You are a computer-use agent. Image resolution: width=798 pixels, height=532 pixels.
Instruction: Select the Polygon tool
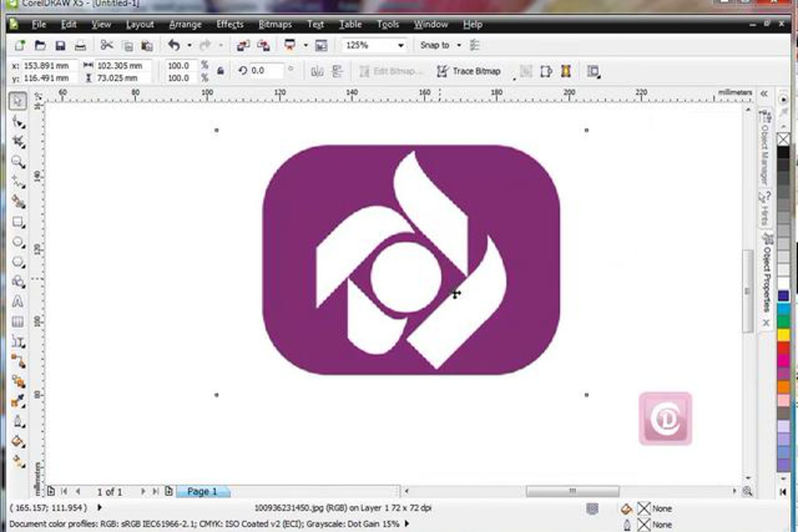point(18,262)
